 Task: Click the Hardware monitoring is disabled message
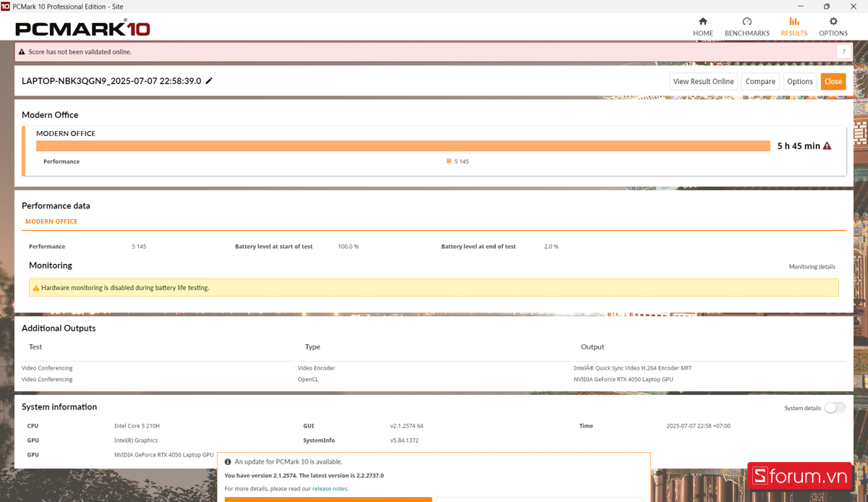click(x=125, y=288)
